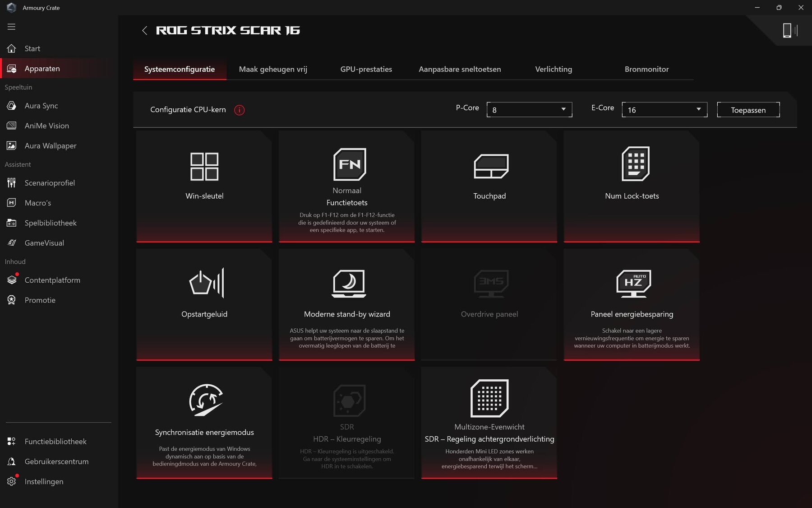Viewport: 812px width, 508px height.
Task: Click the Armoury Crate logo in title bar
Action: click(x=11, y=8)
